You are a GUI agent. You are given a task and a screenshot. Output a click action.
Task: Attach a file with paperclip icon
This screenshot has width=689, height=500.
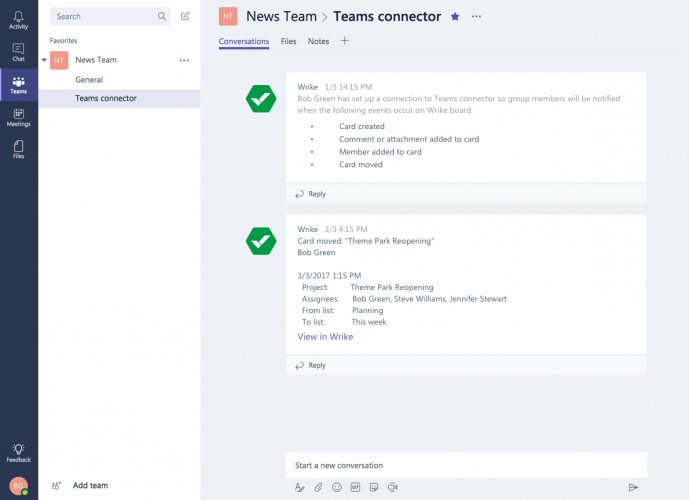[x=318, y=487]
